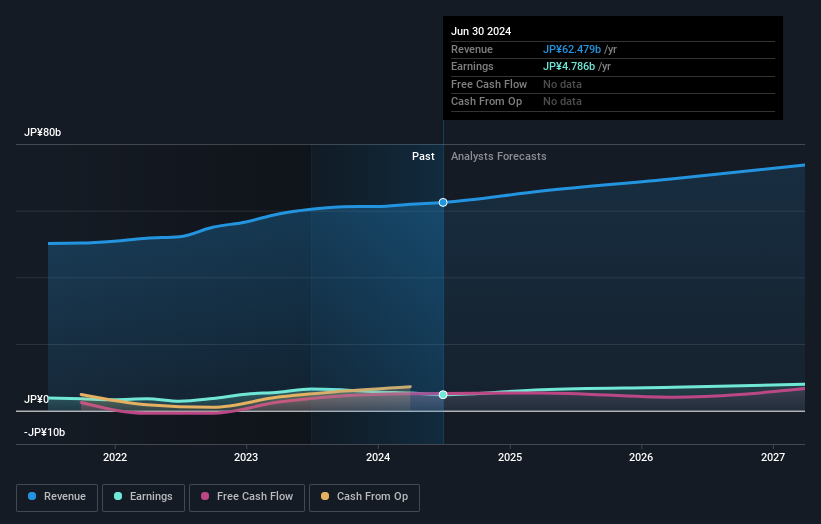Select the earnings data point at Jun 2024
This screenshot has width=821, height=524.
pyautogui.click(x=443, y=395)
